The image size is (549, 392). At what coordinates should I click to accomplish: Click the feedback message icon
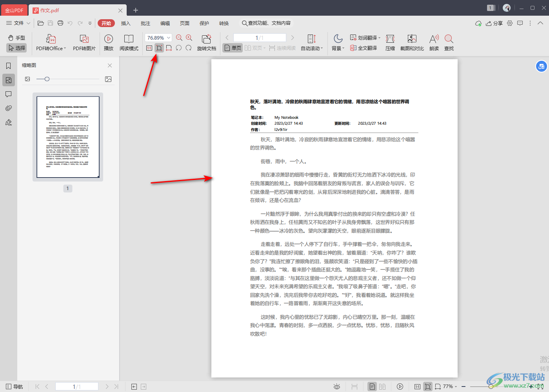(x=520, y=23)
